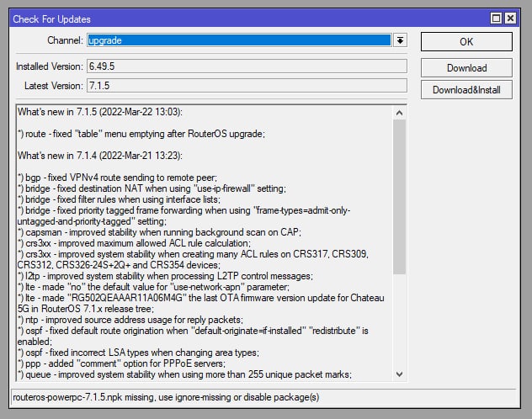Screen dimensions: 532x419
Task: Click the status bar npk missing message
Action: pyautogui.click(x=166, y=397)
